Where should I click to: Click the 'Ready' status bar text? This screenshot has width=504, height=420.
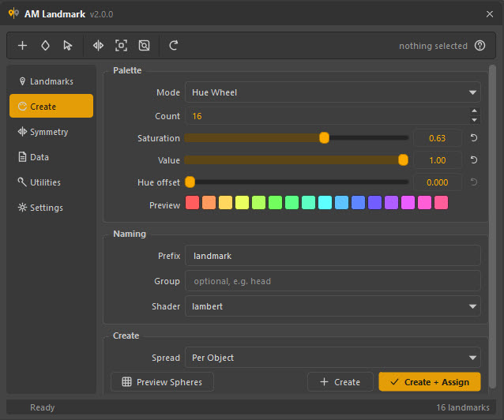(43, 407)
